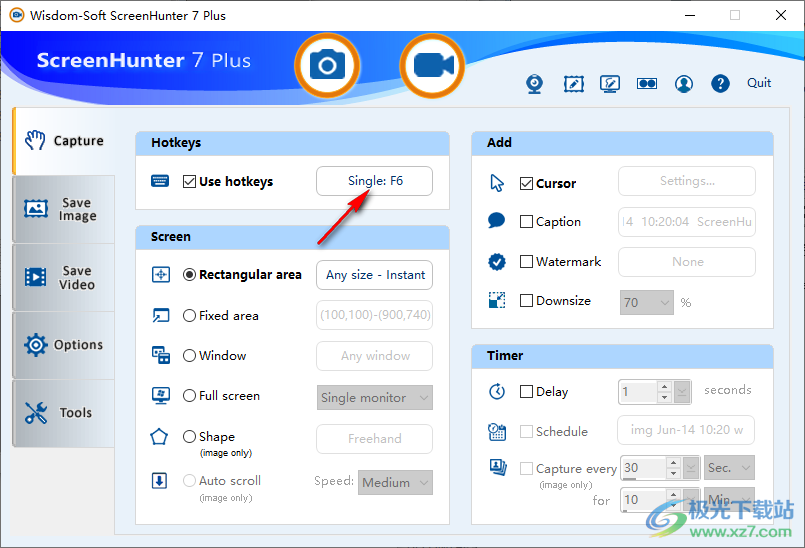
Task: Click the Auto scroll down-arrow icon
Action: 160,481
